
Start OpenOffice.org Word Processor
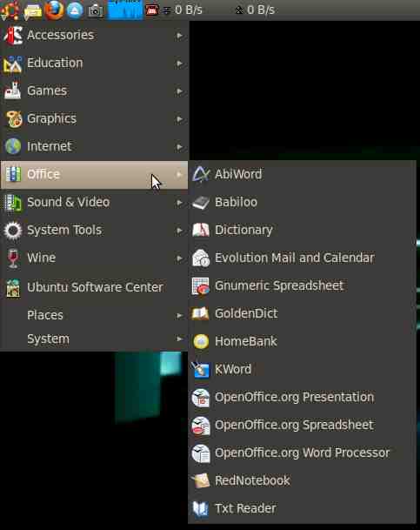[302, 453]
